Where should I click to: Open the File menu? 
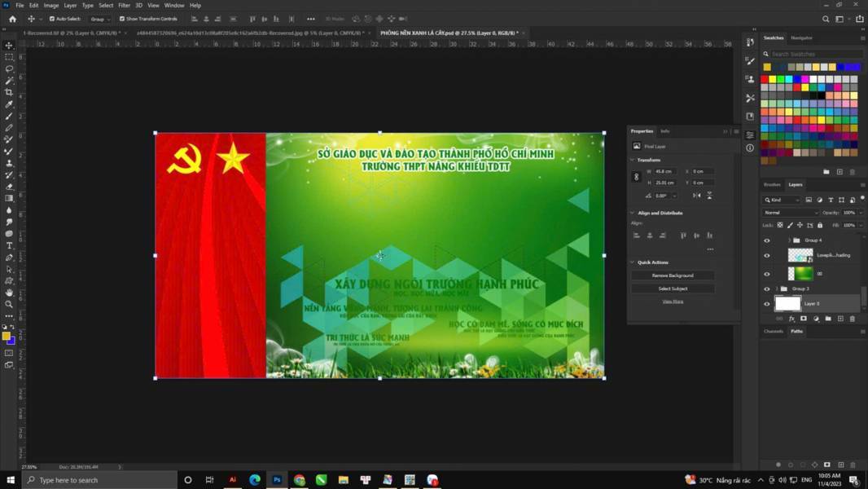click(20, 5)
